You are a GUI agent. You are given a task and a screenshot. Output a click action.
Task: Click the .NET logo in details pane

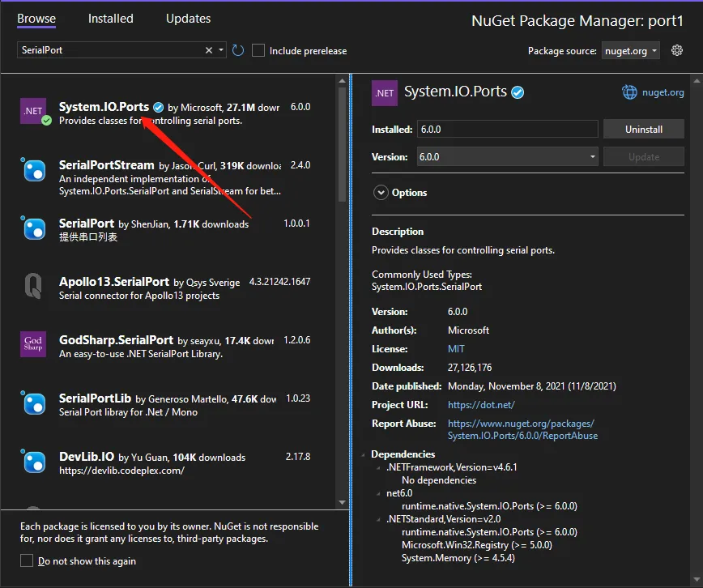click(385, 93)
